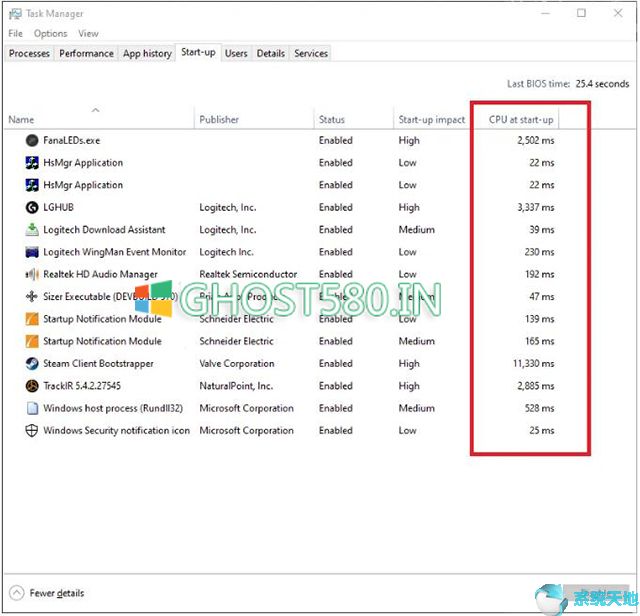Click Medium impact in Logitech Download Assistant row
Screen dimensions: 640x616
click(x=416, y=230)
